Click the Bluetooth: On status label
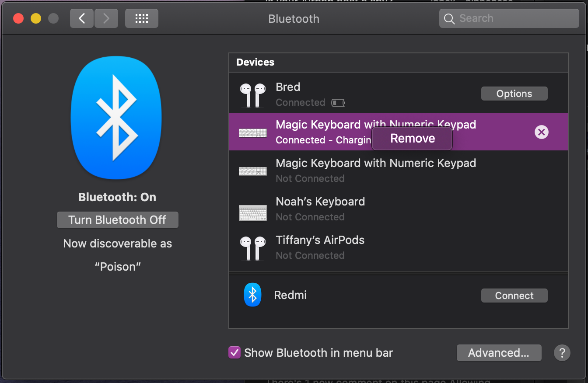The height and width of the screenshot is (383, 588). click(117, 197)
